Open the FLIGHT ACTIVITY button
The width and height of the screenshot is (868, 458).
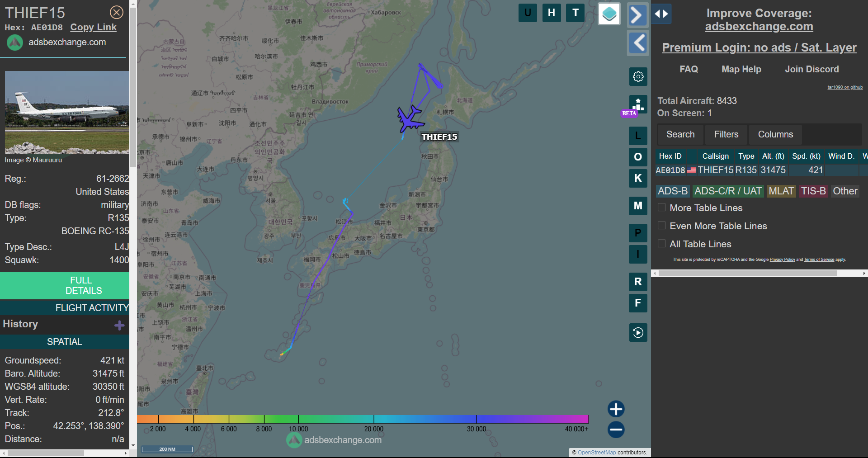[65, 307]
